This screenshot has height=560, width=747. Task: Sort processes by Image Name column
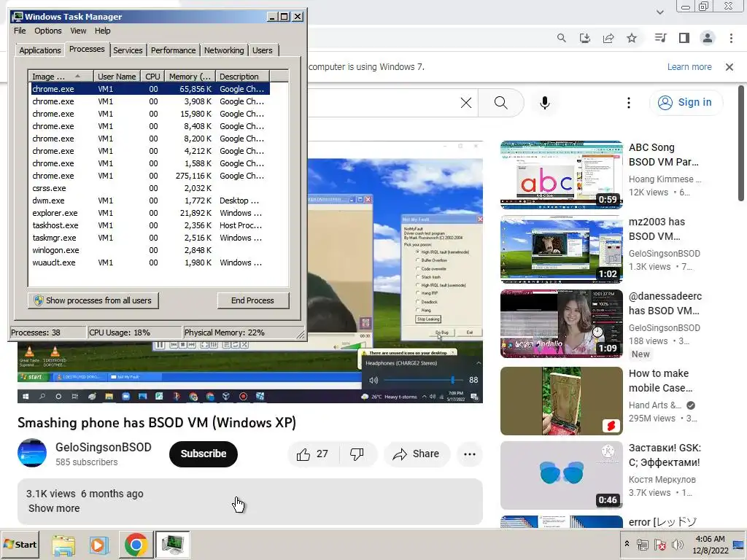[x=61, y=76]
